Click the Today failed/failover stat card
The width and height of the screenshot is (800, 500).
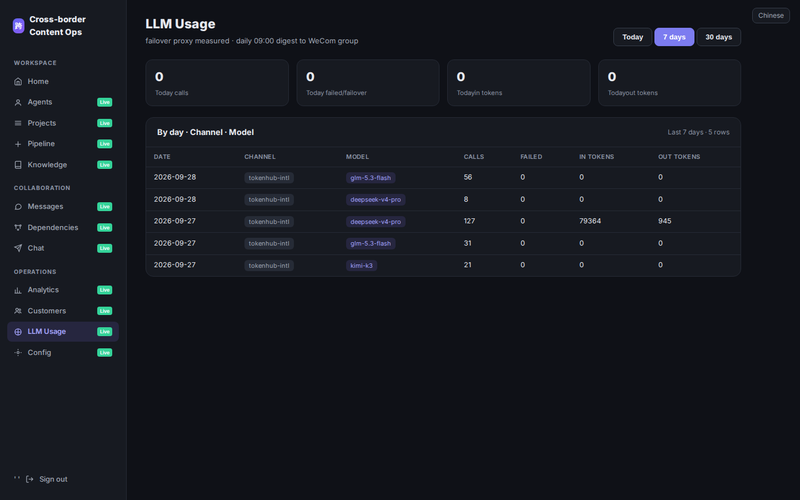pyautogui.click(x=368, y=83)
